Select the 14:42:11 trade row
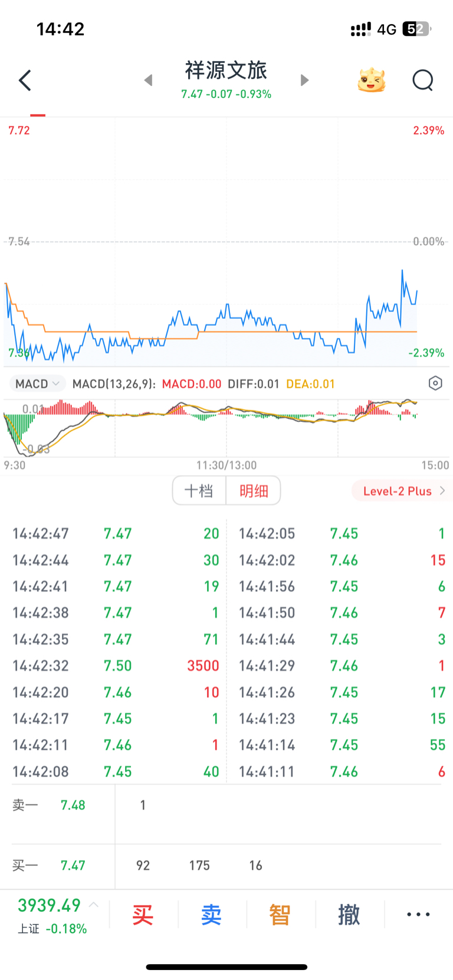Viewport: 453px width, 980px height. pos(116,745)
